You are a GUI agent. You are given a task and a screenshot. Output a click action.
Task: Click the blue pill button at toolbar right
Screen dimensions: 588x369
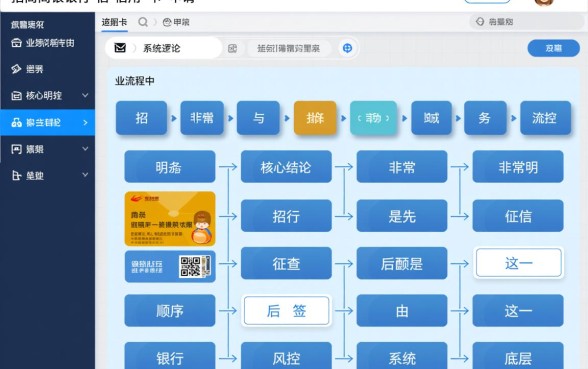pos(554,48)
